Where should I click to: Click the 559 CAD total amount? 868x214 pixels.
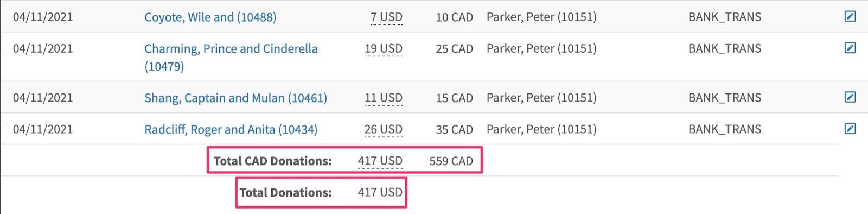click(x=451, y=161)
